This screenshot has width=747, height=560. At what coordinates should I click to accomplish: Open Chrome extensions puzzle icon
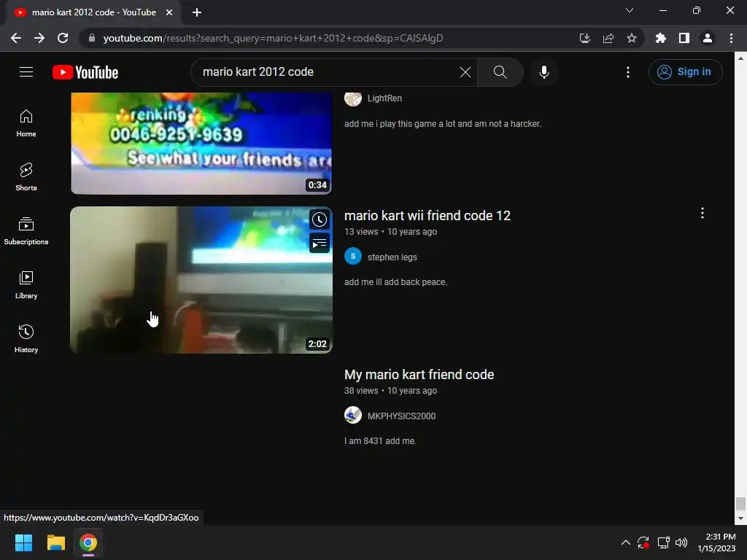[660, 38]
